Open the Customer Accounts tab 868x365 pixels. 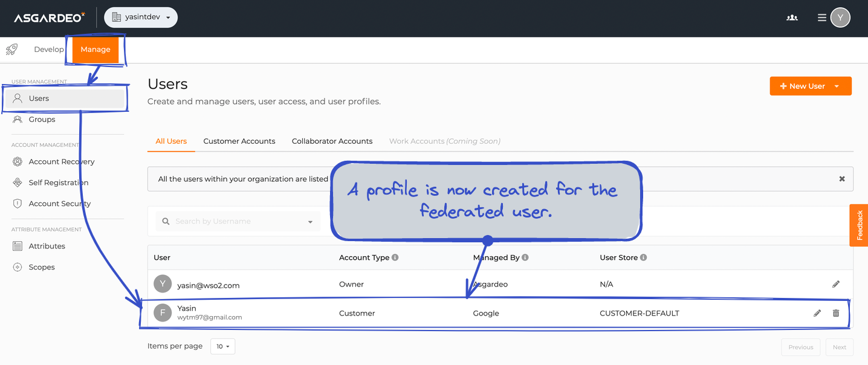(x=239, y=141)
